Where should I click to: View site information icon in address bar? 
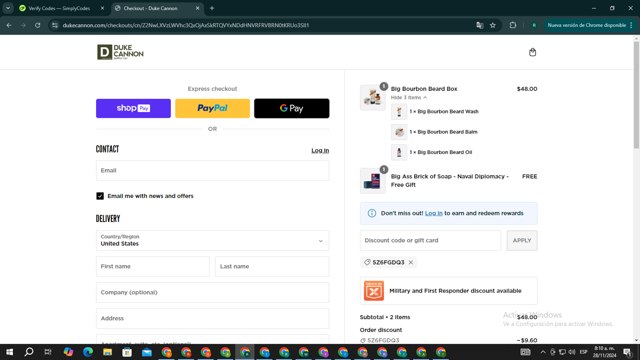coord(55,25)
